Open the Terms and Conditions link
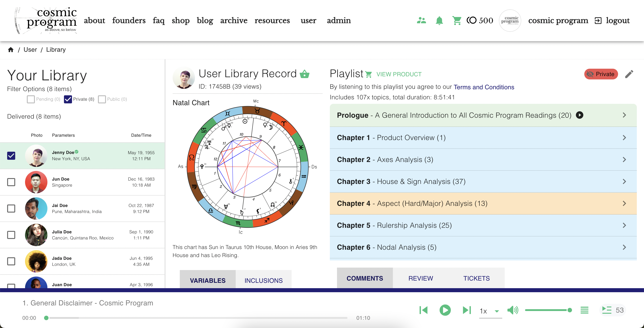The height and width of the screenshot is (328, 644). [484, 87]
